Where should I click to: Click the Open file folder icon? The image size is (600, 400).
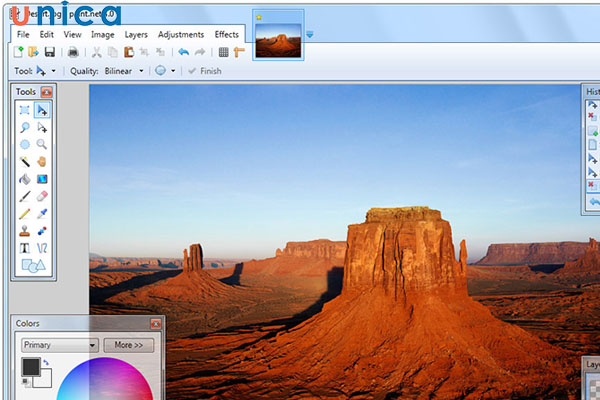tap(34, 52)
